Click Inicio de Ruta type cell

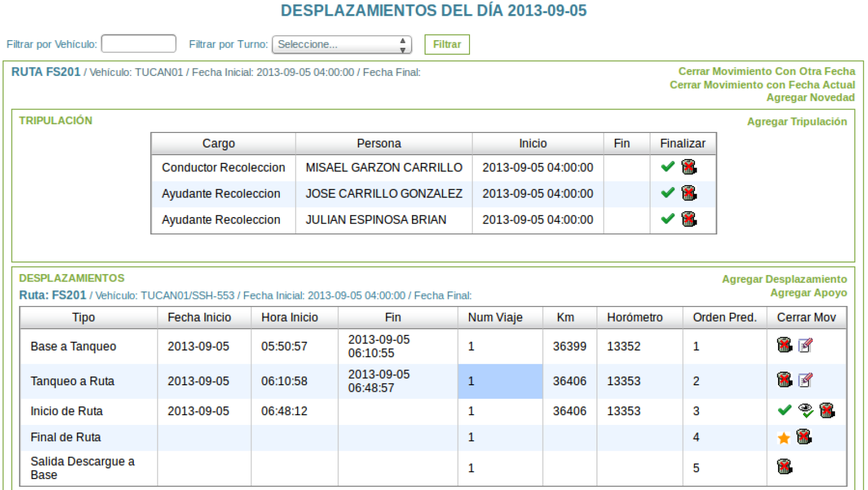89,411
